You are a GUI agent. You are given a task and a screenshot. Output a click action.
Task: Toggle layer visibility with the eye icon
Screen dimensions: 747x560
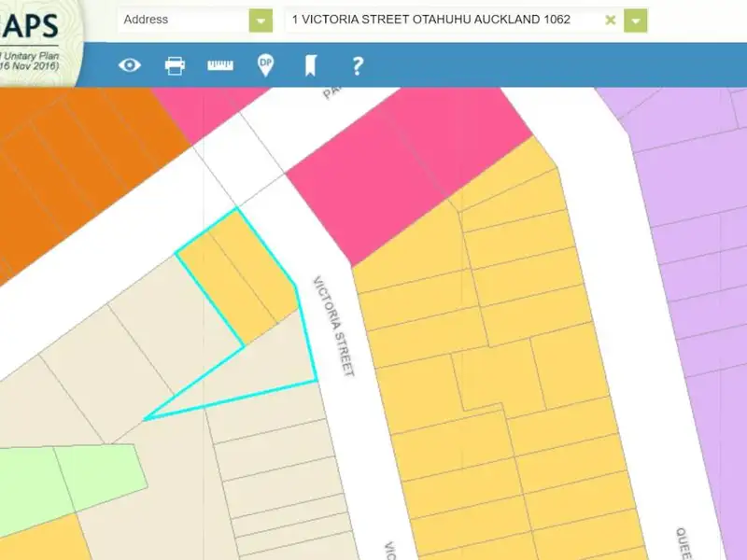pos(129,65)
